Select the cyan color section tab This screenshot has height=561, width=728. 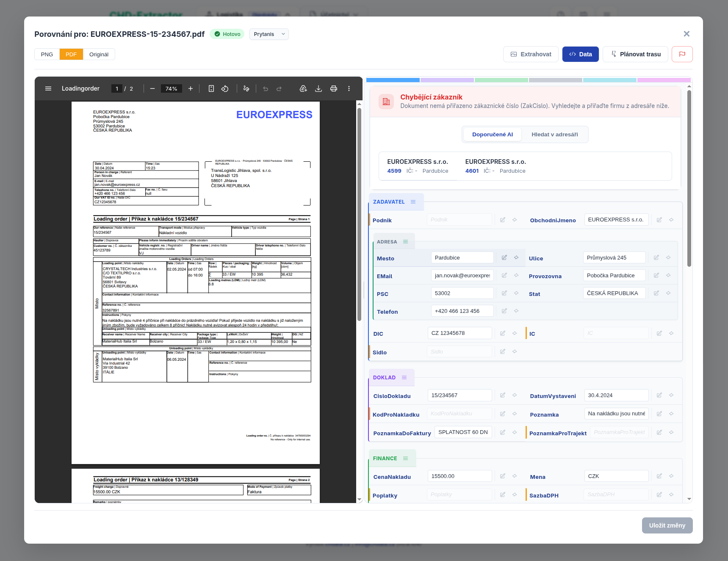pyautogui.click(x=610, y=80)
